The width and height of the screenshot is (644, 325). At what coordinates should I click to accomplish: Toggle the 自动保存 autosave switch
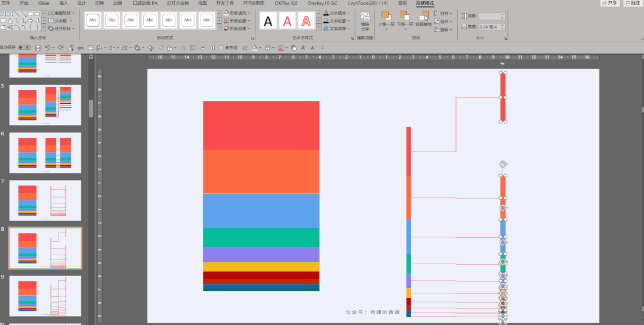coord(24,48)
